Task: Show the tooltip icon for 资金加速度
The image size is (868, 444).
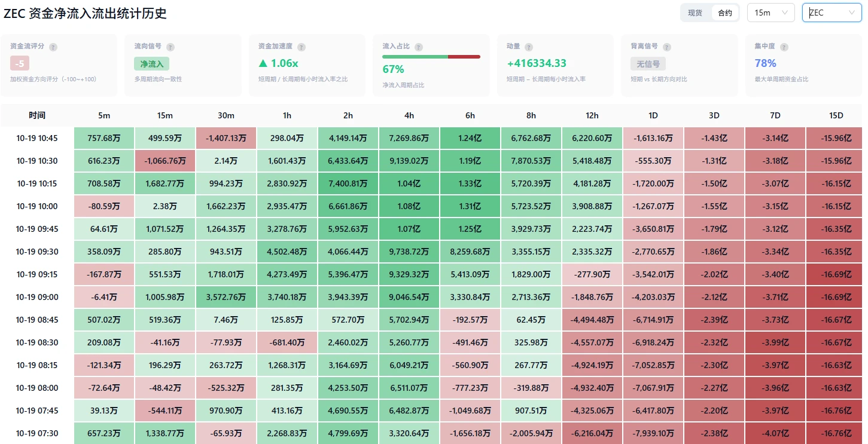Action: 301,47
